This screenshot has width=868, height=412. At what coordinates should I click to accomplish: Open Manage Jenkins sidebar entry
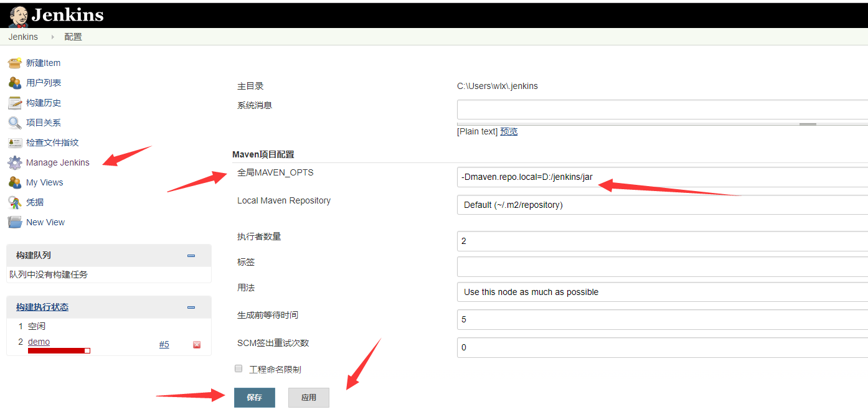58,162
